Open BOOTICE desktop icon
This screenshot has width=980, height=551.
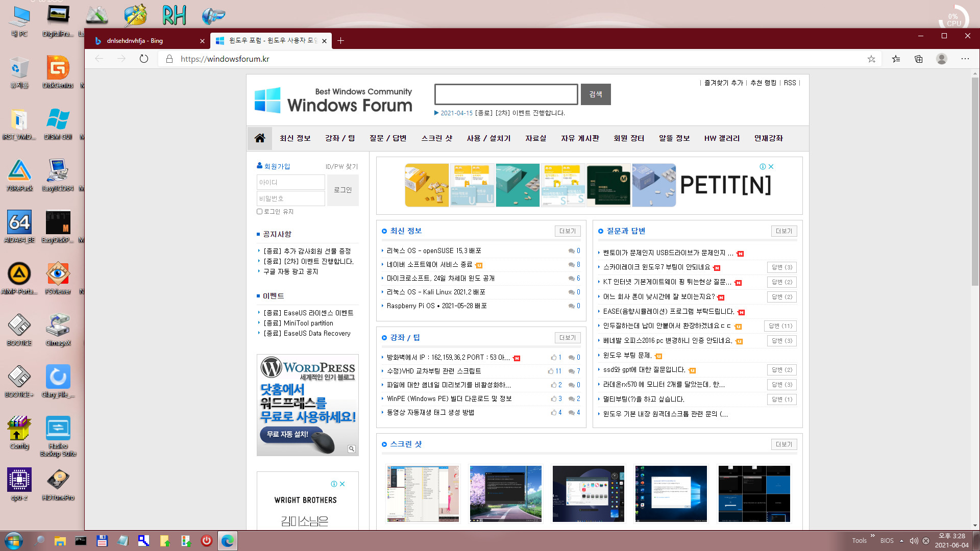pos(19,330)
